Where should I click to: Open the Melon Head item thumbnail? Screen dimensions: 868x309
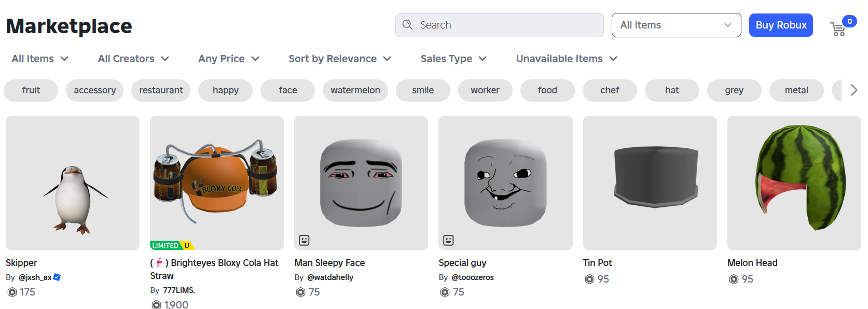click(x=794, y=183)
